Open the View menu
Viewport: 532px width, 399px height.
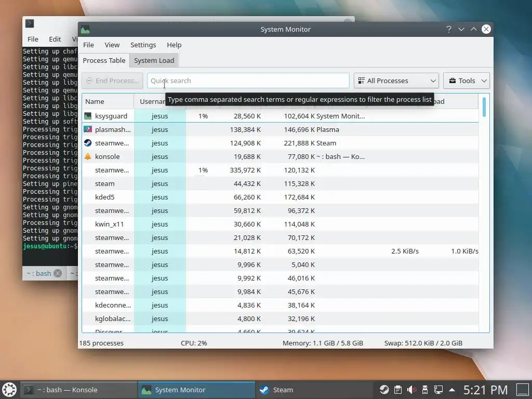[x=112, y=45]
